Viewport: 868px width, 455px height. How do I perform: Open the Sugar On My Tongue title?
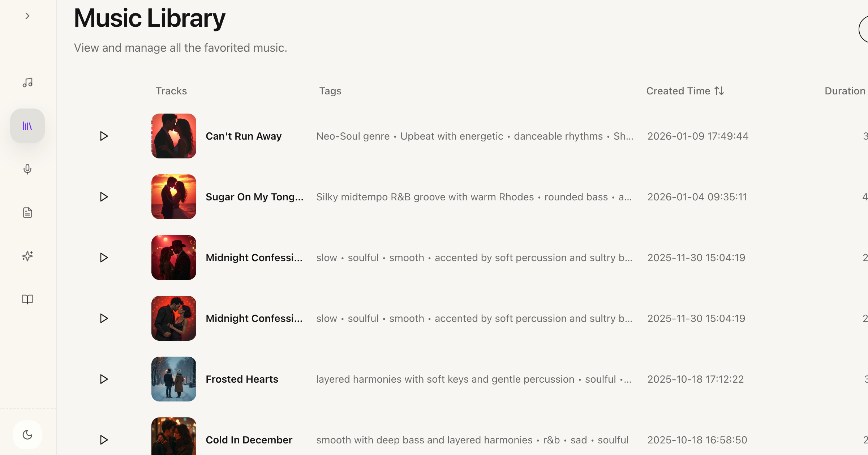pyautogui.click(x=254, y=197)
